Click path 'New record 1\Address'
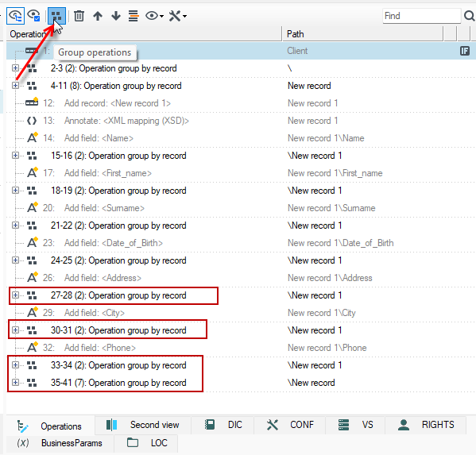This screenshot has height=455, width=476. point(330,278)
